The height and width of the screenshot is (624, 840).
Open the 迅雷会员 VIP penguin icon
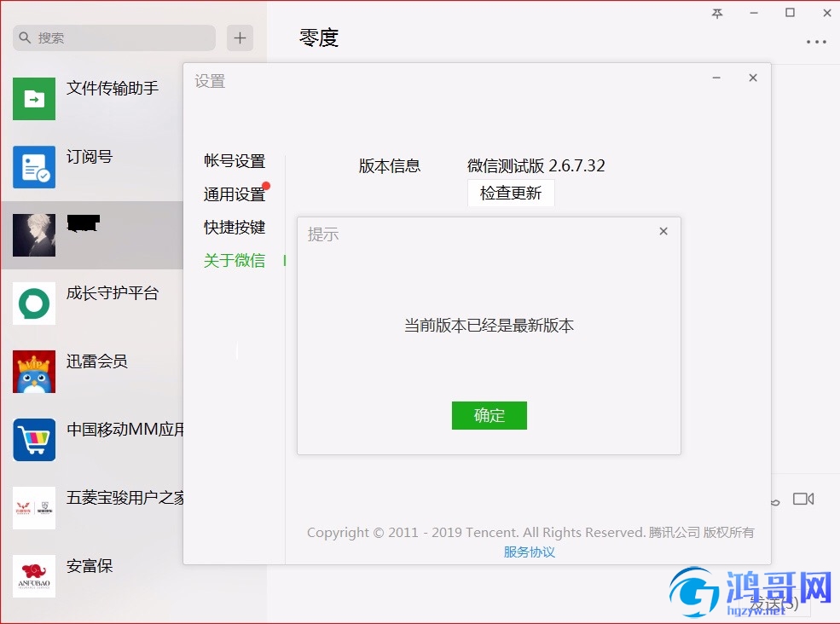34,372
